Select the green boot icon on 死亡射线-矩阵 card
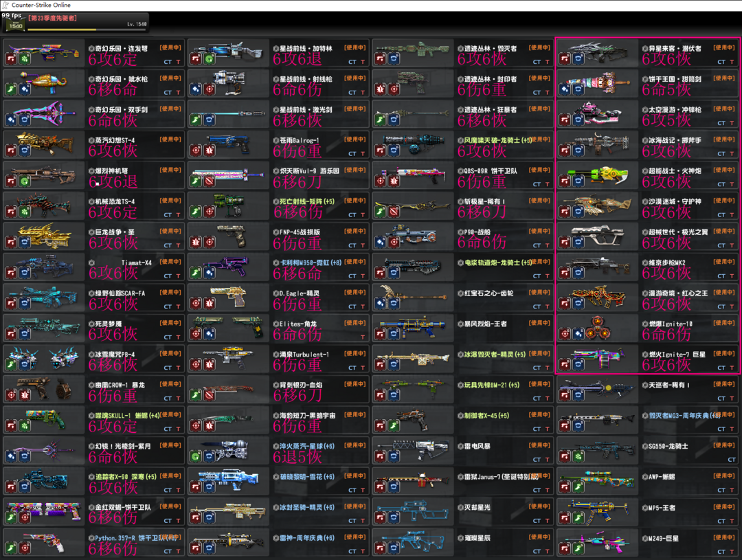The width and height of the screenshot is (742, 560). pos(195,212)
